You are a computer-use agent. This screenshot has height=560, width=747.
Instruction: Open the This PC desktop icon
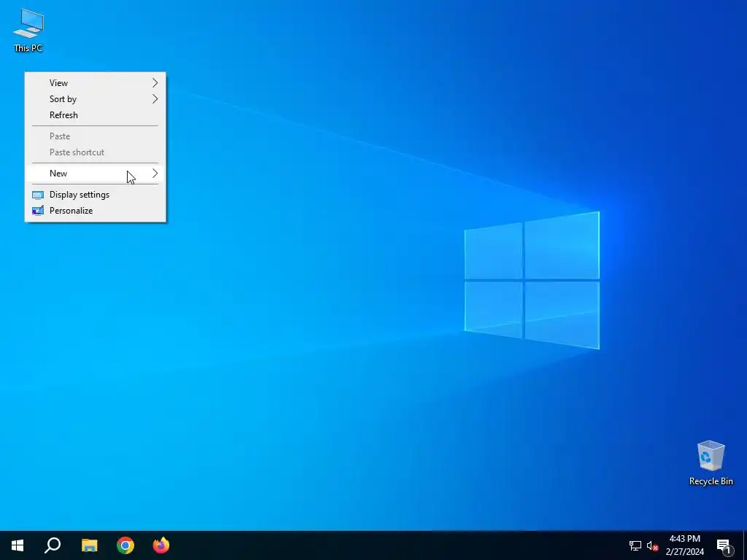click(x=28, y=30)
